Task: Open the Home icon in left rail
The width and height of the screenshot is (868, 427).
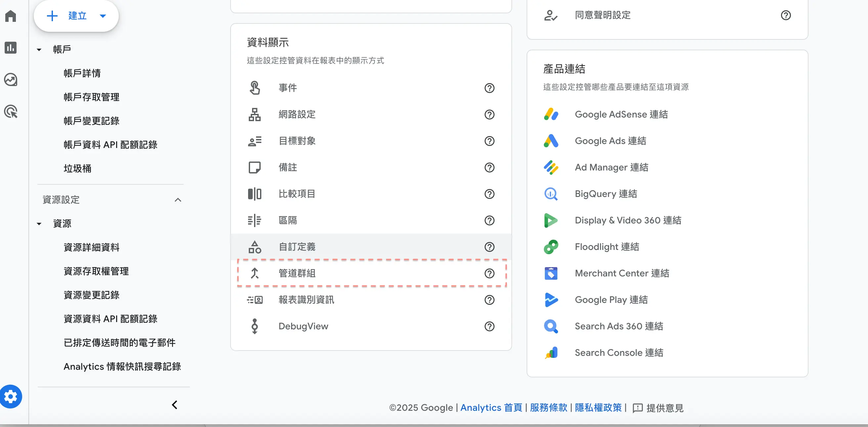Action: [x=11, y=16]
